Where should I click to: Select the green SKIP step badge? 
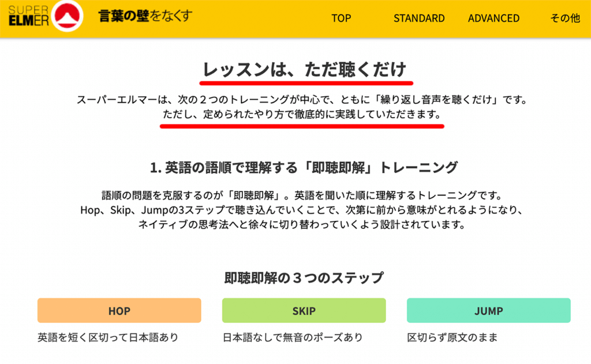click(x=304, y=310)
